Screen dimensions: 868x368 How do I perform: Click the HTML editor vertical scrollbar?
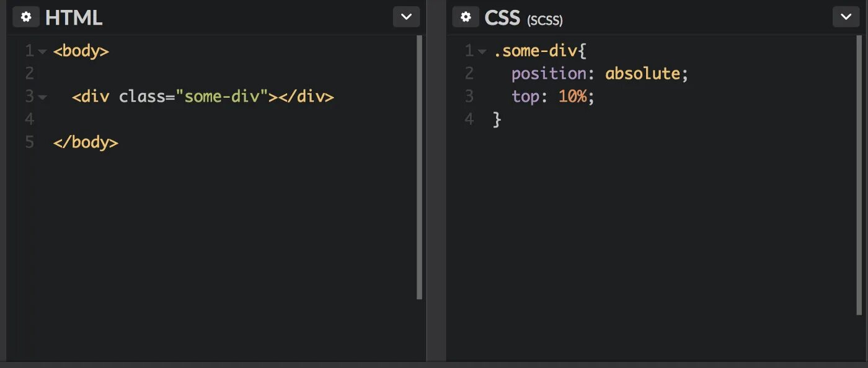(x=420, y=167)
